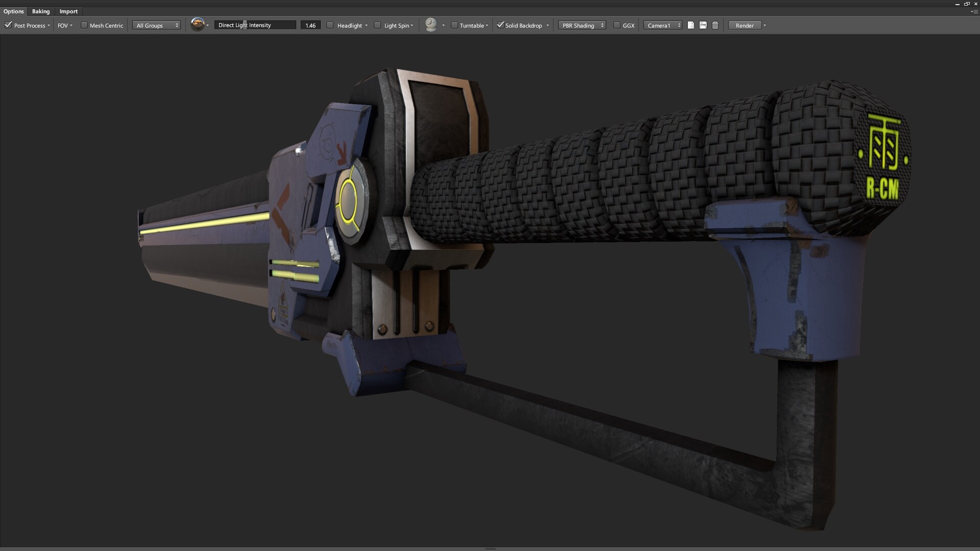Click the intensity value field showing 1.46

tap(310, 25)
